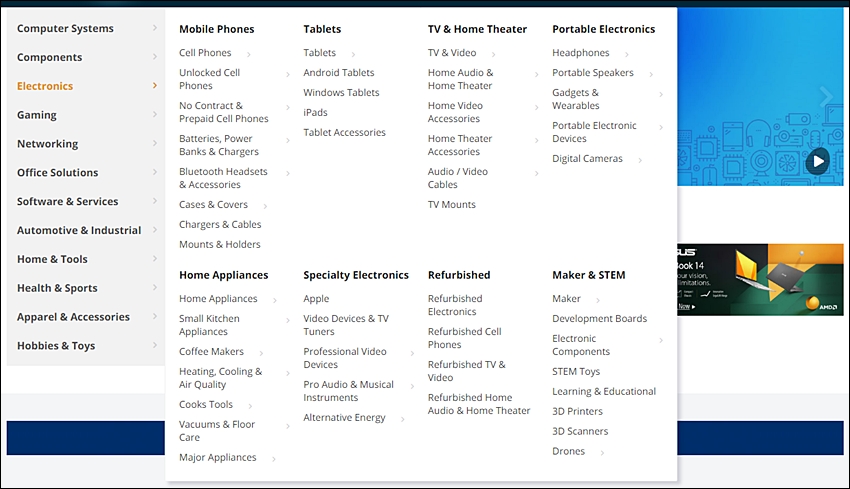
Task: Expand Cell Phones submenu arrow
Action: 249,54
